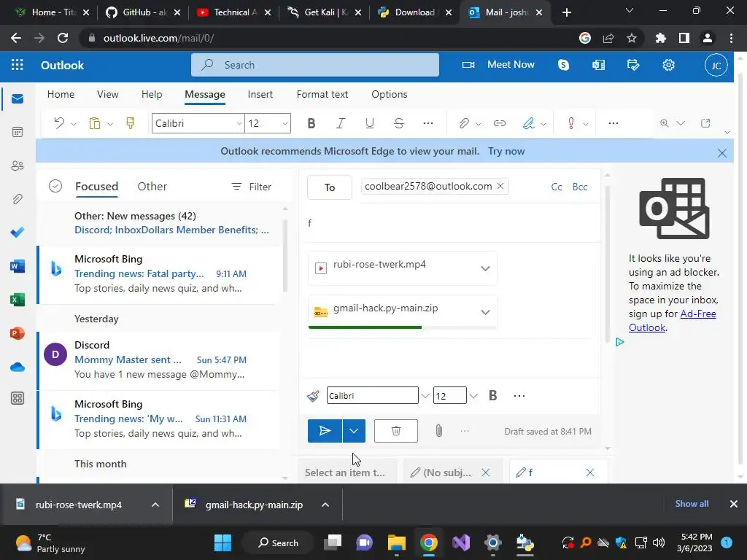Dismiss the Microsoft Edge recommendation banner
Screen dimensions: 747x560
pos(721,153)
